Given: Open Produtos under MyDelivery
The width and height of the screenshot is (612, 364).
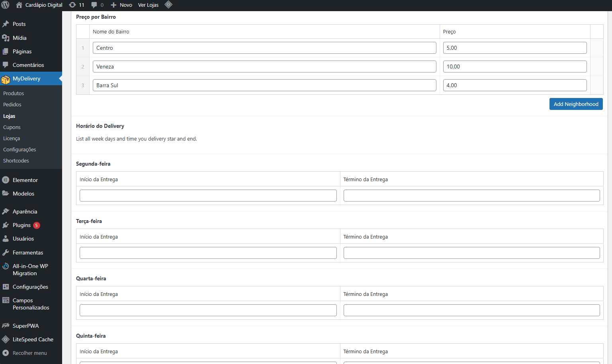Looking at the screenshot, I should [14, 94].
